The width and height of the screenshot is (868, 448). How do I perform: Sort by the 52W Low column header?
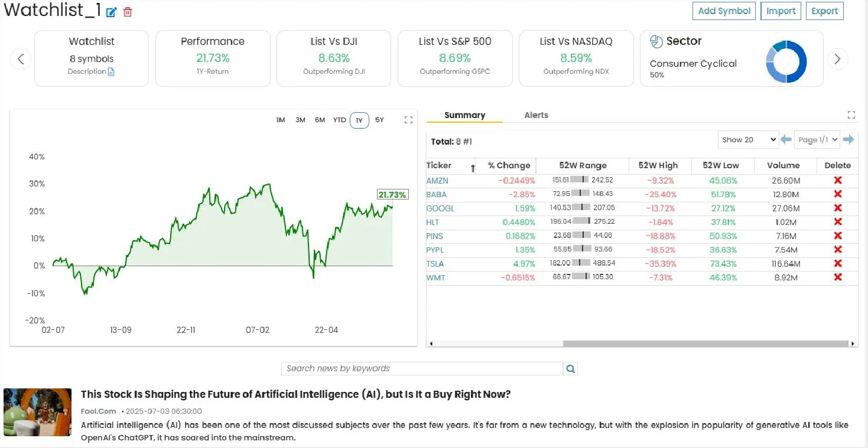pyautogui.click(x=721, y=165)
